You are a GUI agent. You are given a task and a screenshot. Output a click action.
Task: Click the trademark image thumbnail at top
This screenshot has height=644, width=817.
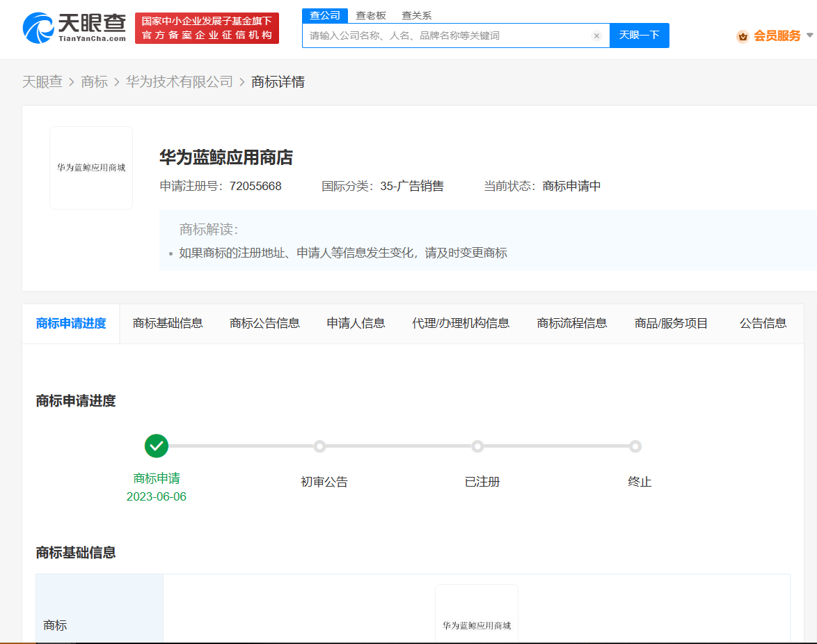pos(91,167)
